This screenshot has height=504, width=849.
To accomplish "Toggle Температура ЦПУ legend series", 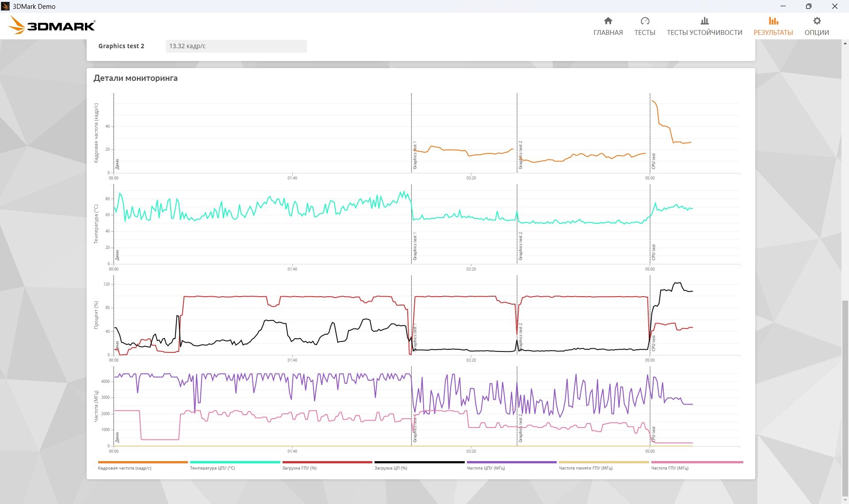I will (x=212, y=468).
